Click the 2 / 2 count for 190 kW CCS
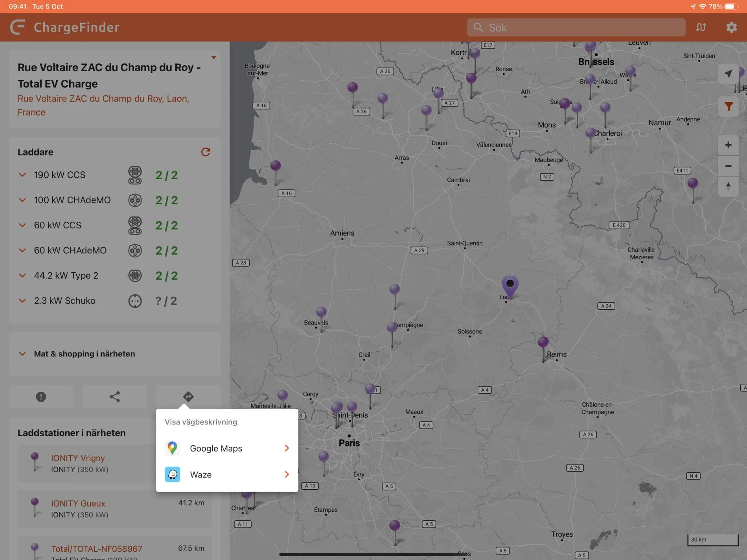 coord(167,175)
